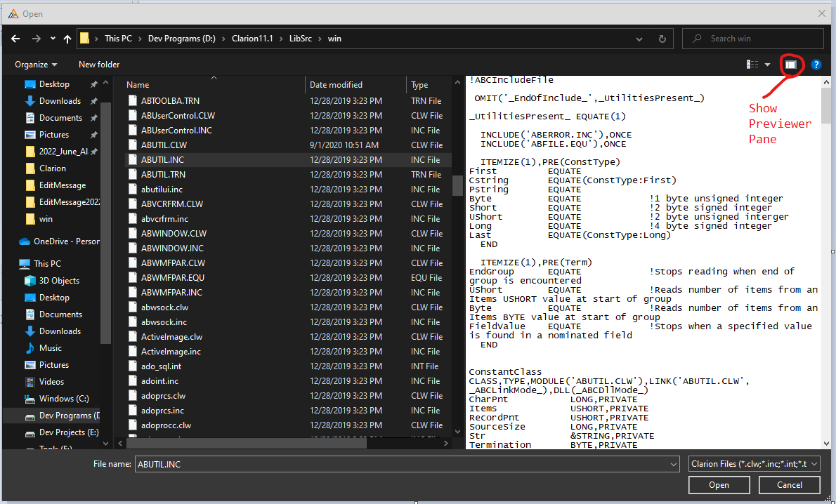This screenshot has height=504, width=836.
Task: Select the ABWINDOW.CLW file
Action: pos(174,234)
